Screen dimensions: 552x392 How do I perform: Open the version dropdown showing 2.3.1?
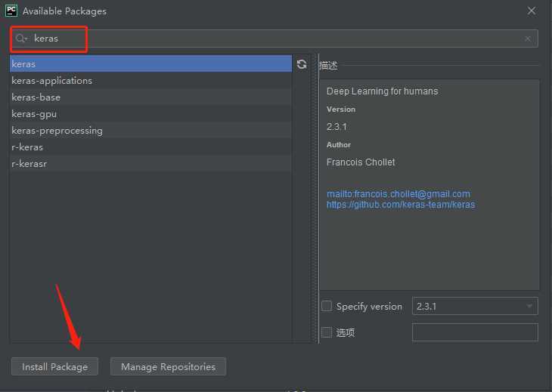[x=475, y=306]
